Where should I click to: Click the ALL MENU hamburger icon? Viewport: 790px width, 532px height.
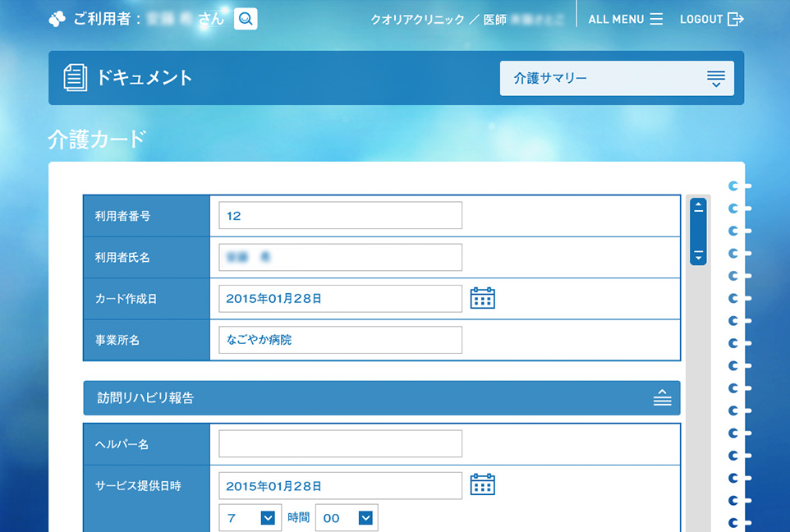pos(656,19)
